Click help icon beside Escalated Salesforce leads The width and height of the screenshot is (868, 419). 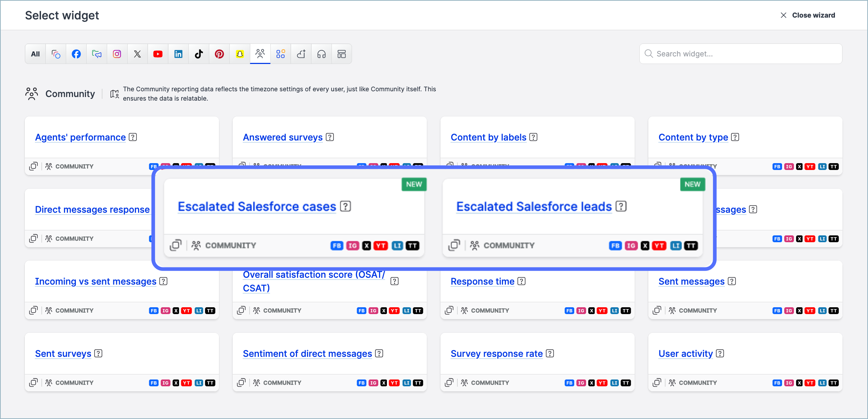point(621,206)
